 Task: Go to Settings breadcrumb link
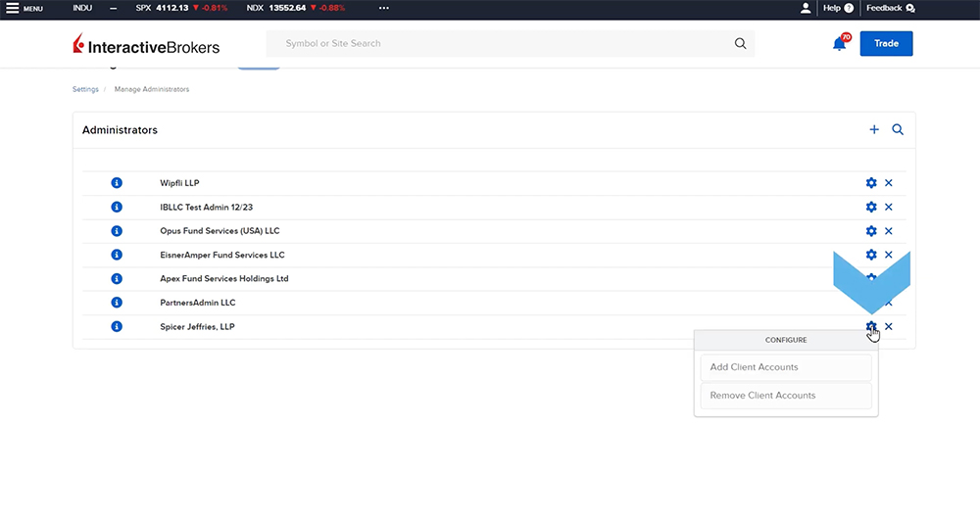tap(85, 89)
